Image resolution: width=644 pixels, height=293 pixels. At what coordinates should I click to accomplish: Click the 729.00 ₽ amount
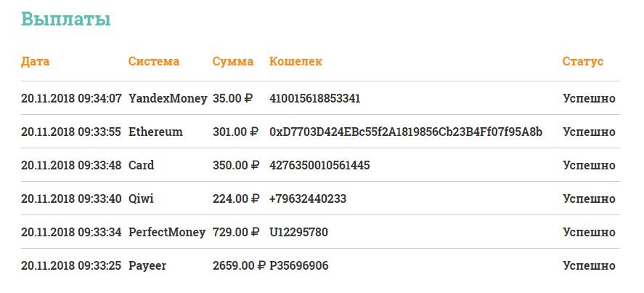[236, 232]
